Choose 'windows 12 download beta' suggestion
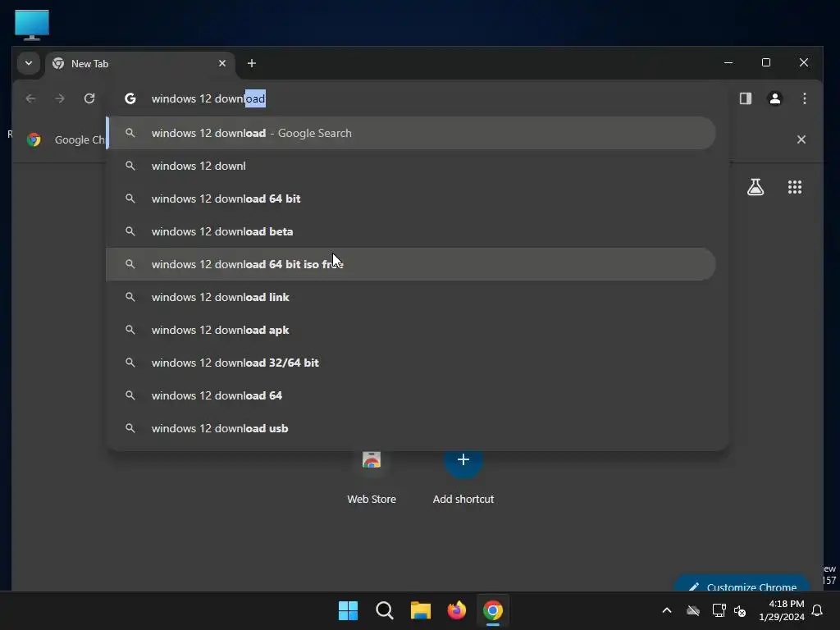The image size is (840, 630). [x=411, y=231]
